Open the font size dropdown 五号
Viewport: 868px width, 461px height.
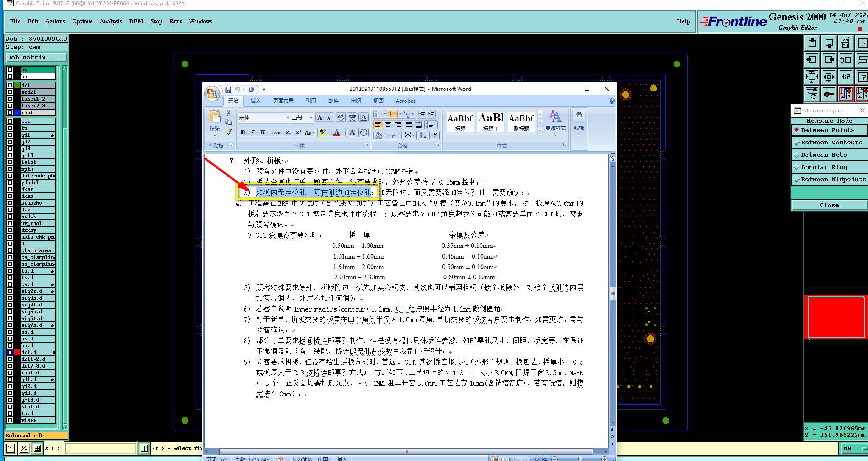coord(311,118)
